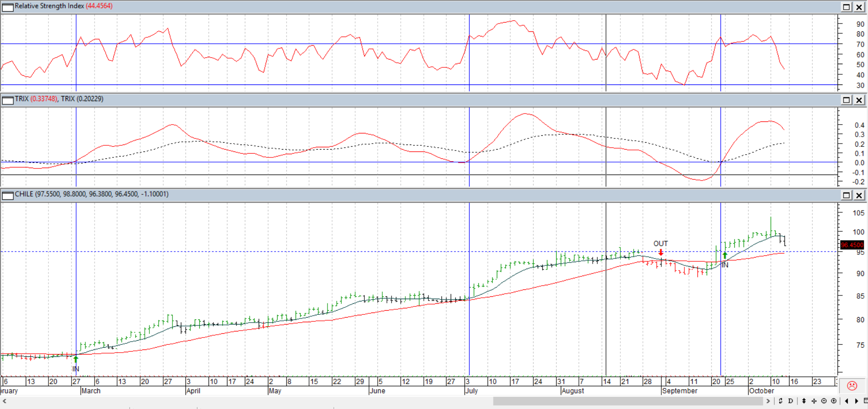Image resolution: width=868 pixels, height=409 pixels.
Task: Maximize the CHILE price pane
Action: point(846,195)
